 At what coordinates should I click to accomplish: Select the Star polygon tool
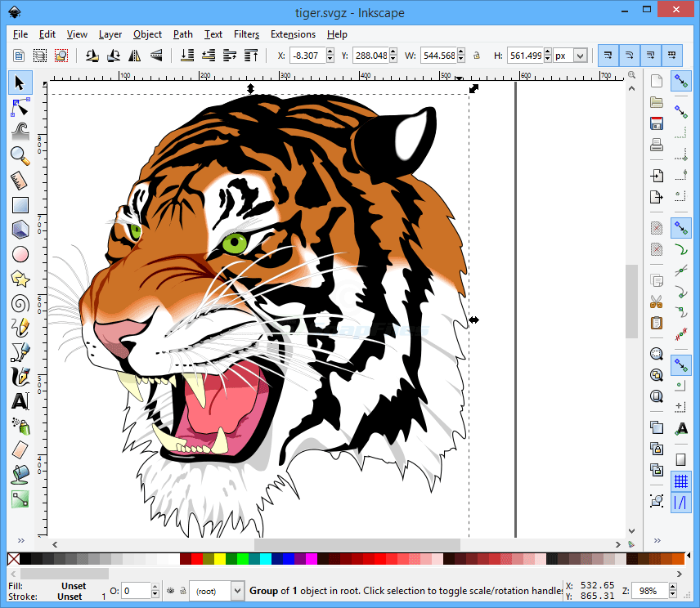coord(20,279)
